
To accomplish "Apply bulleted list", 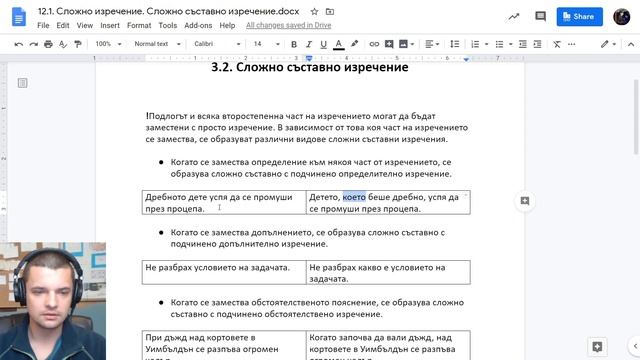I will click(x=499, y=44).
